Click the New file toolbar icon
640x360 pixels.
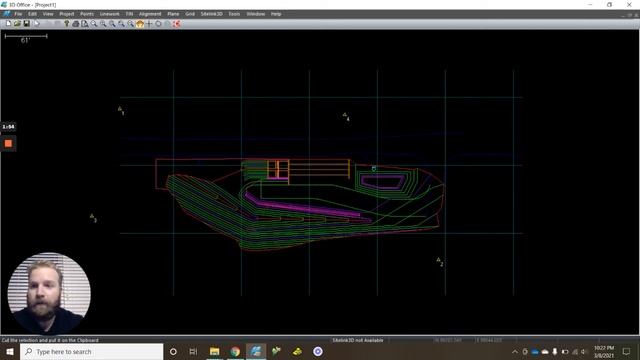(8, 24)
